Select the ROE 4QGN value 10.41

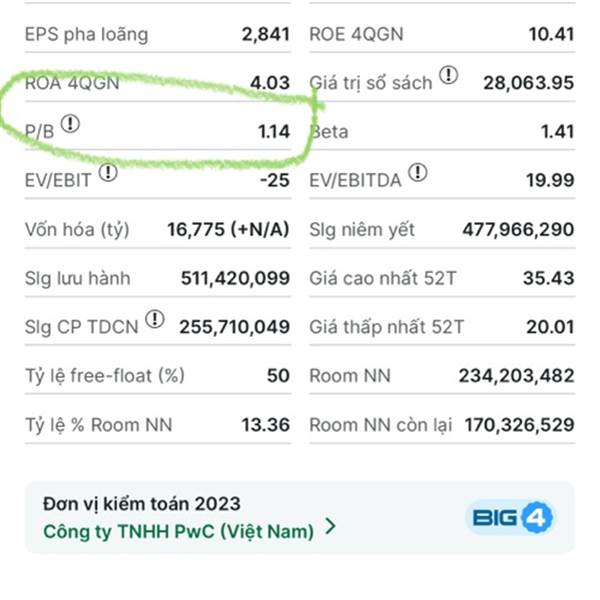click(552, 34)
